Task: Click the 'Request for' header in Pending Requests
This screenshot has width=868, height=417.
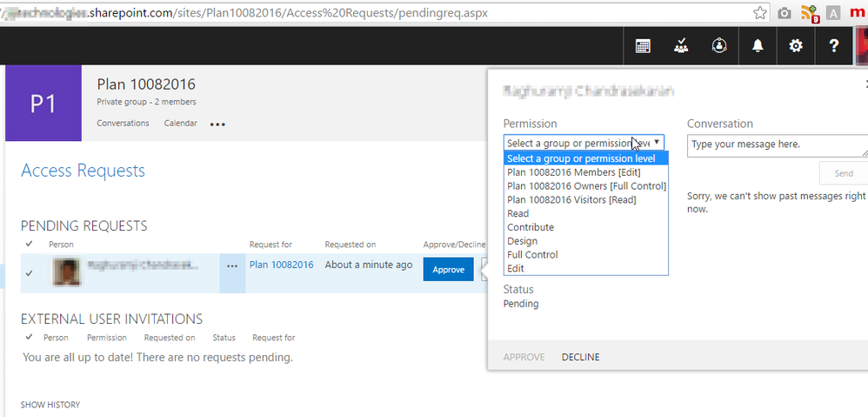Action: click(x=270, y=245)
